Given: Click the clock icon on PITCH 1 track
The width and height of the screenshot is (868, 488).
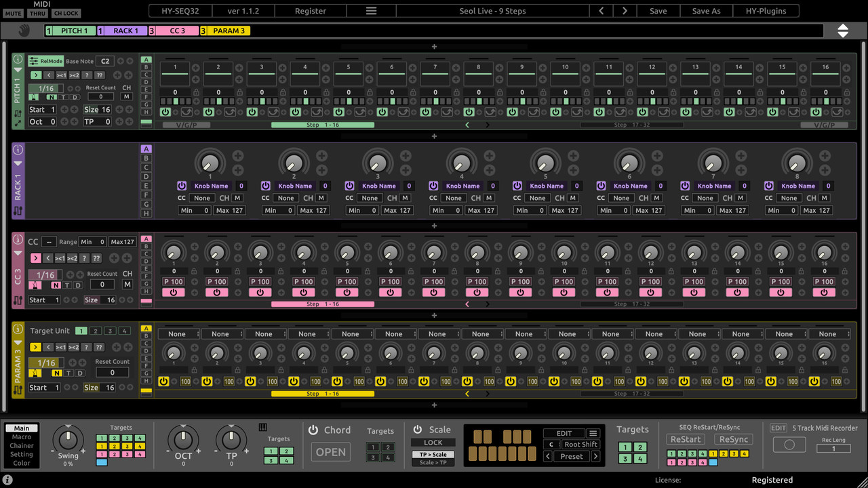Looking at the screenshot, I should pyautogui.click(x=18, y=60).
